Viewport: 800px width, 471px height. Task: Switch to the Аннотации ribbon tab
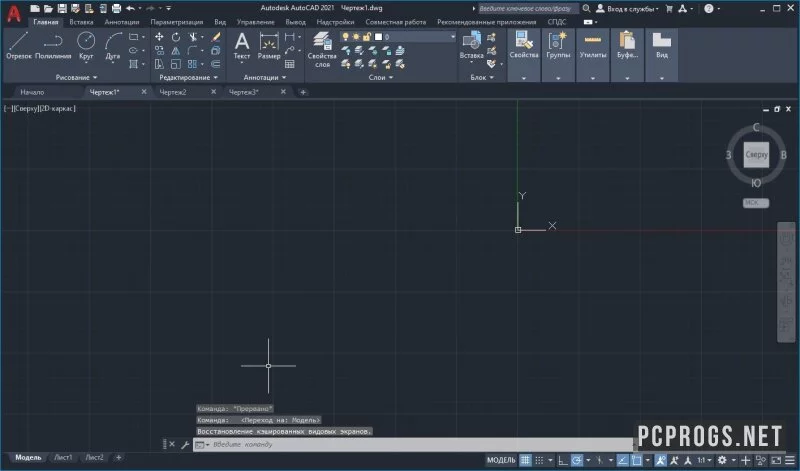[121, 22]
